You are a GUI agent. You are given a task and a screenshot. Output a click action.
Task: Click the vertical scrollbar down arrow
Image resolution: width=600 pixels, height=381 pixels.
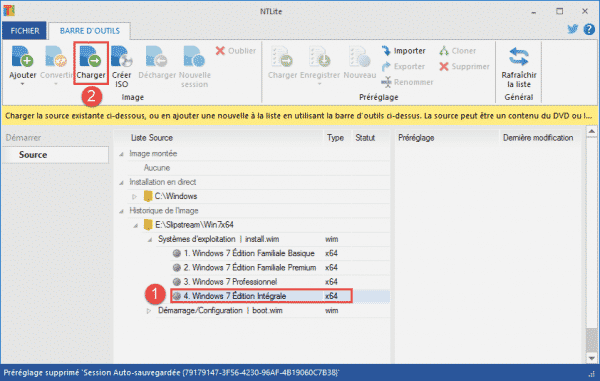pos(592,358)
